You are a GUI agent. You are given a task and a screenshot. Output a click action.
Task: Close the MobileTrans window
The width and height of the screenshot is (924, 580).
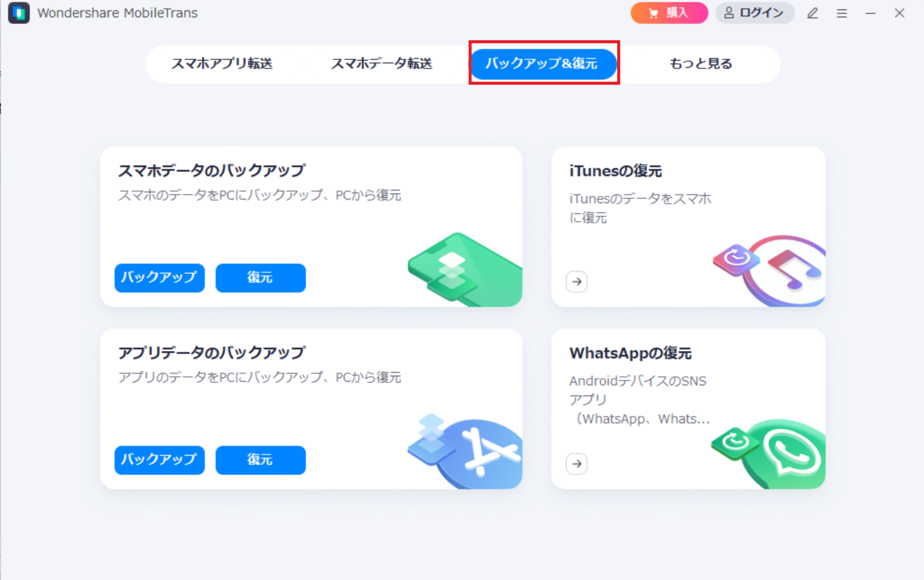click(x=899, y=13)
